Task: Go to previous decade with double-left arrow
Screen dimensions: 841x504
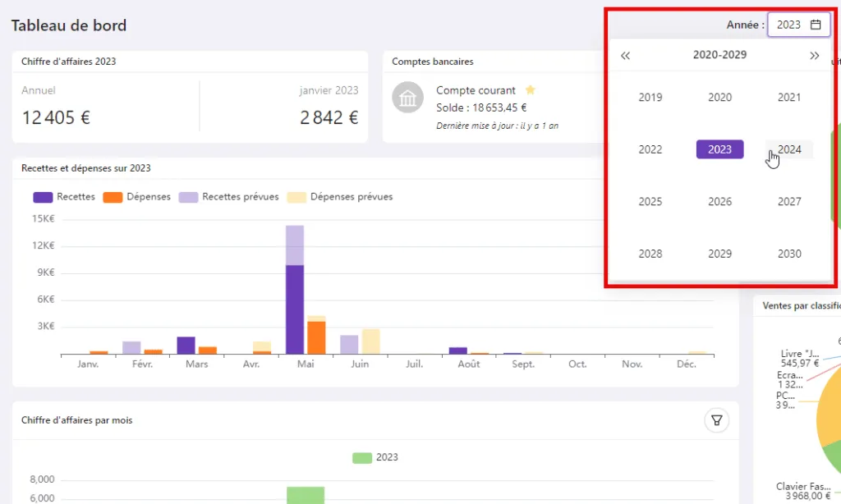Action: pos(625,55)
